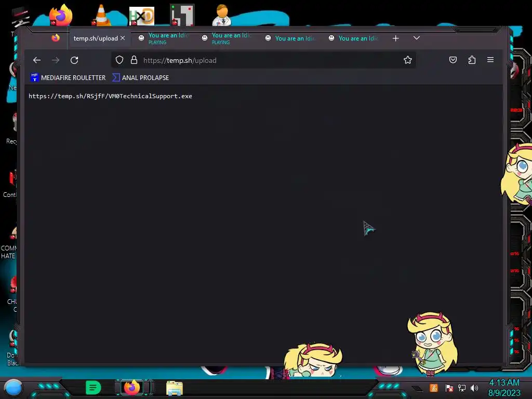Close the temp.sh/upload tab
The height and width of the screenshot is (399, 532).
[x=123, y=38]
